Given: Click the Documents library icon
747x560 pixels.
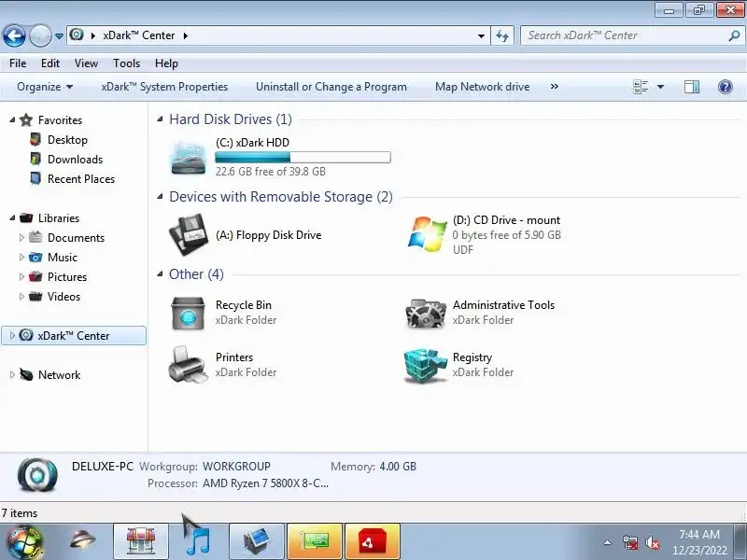Looking at the screenshot, I should point(35,237).
